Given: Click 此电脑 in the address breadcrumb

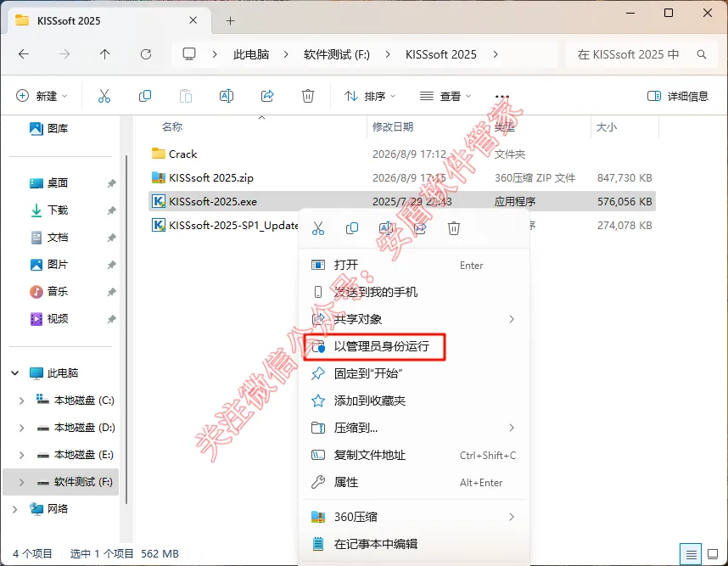Looking at the screenshot, I should 251,54.
